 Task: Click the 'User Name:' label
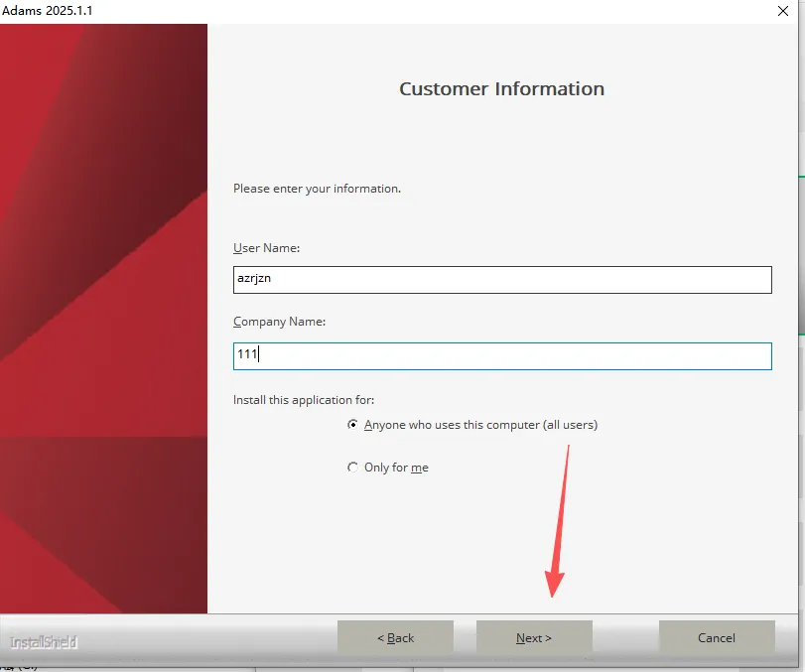click(266, 248)
